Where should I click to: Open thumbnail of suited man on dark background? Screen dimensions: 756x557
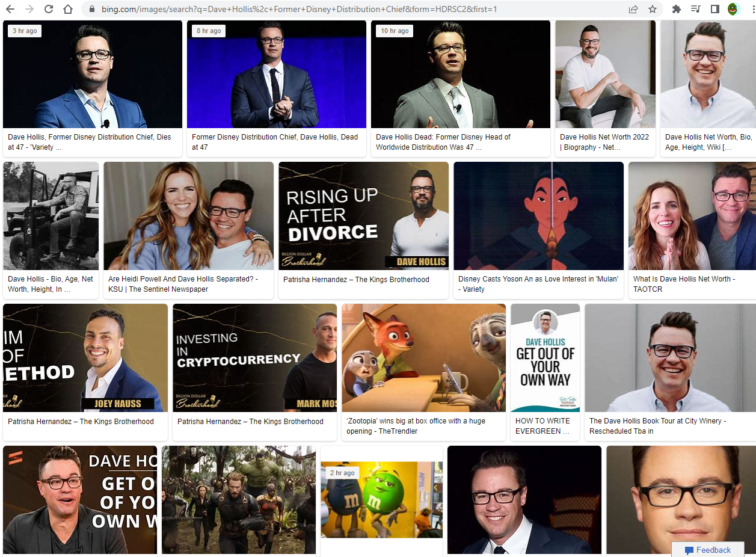[524, 500]
